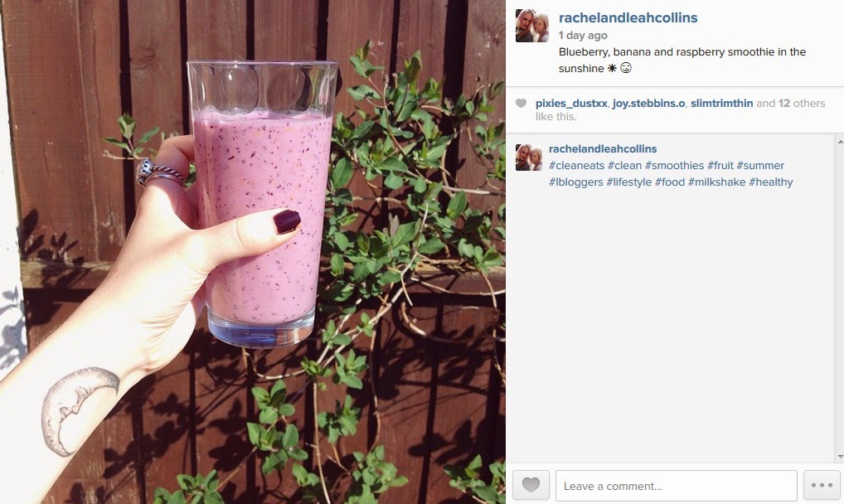The height and width of the screenshot is (504, 844).
Task: Open the slimtrimthin profile
Action: (721, 104)
